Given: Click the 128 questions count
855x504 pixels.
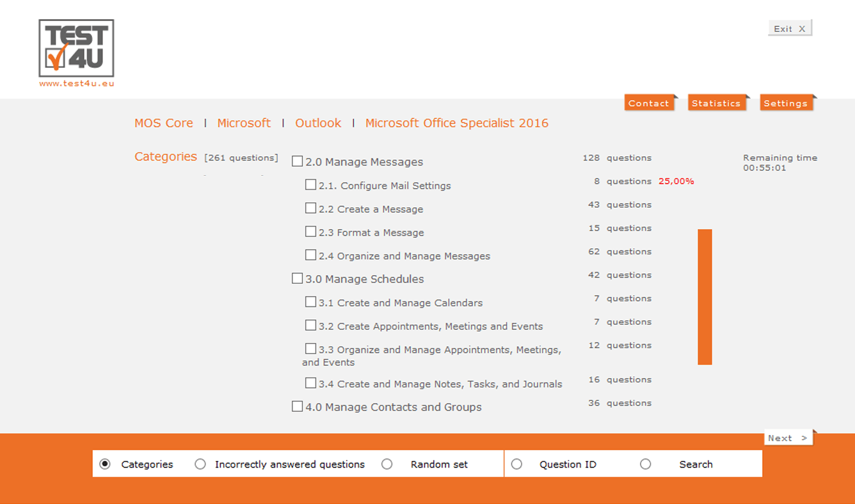Looking at the screenshot, I should pos(617,157).
